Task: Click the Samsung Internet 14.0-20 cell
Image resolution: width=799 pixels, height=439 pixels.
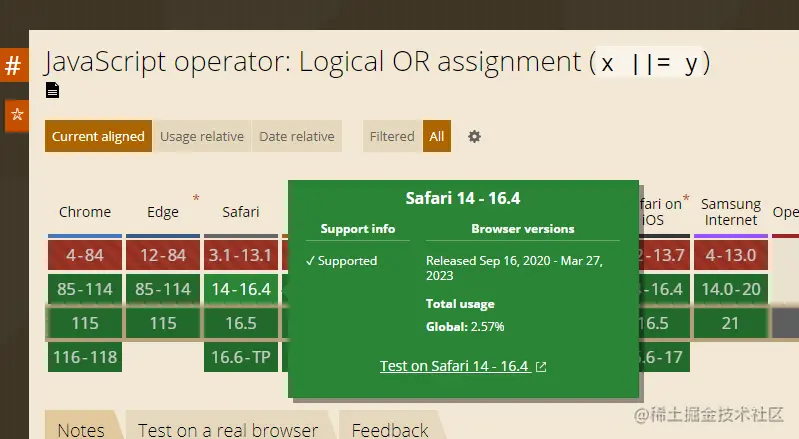Action: click(731, 289)
